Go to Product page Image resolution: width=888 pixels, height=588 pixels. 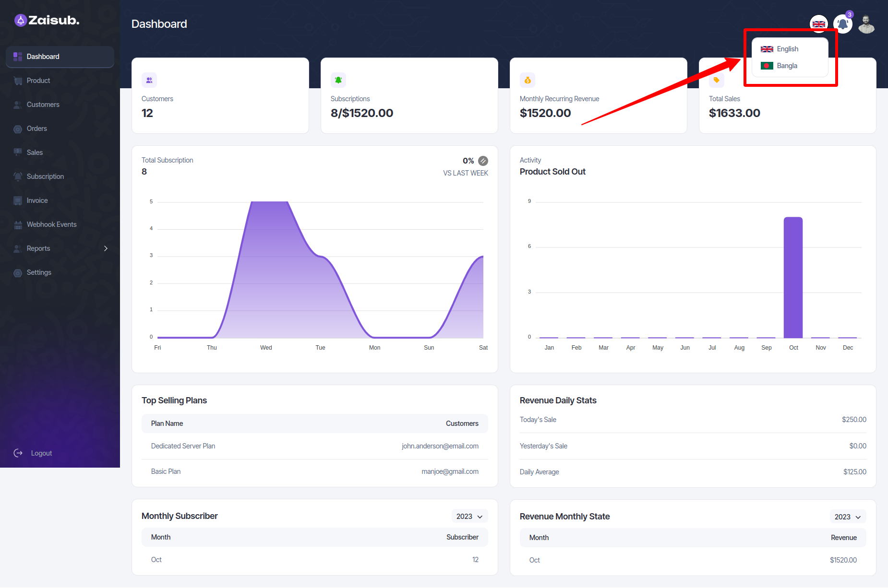38,81
